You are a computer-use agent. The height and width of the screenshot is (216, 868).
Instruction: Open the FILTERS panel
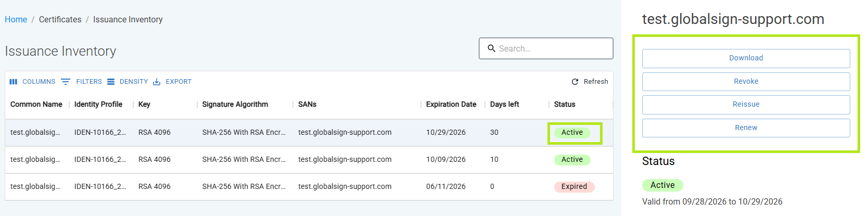coord(82,82)
